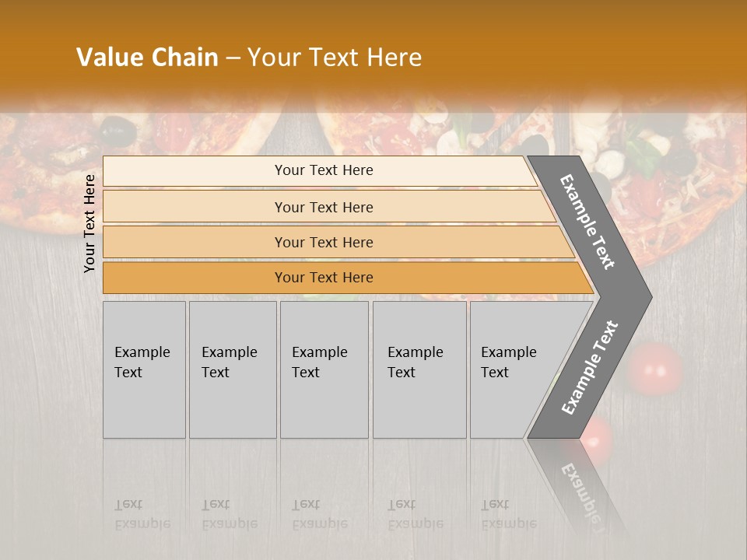The height and width of the screenshot is (560, 747).
Task: Click the vertical rotated "Your Text Here" label
Action: [x=90, y=223]
